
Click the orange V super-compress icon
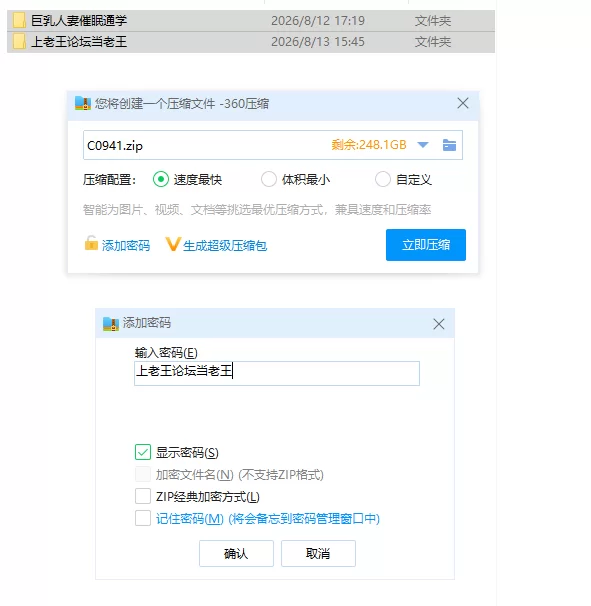pos(173,244)
